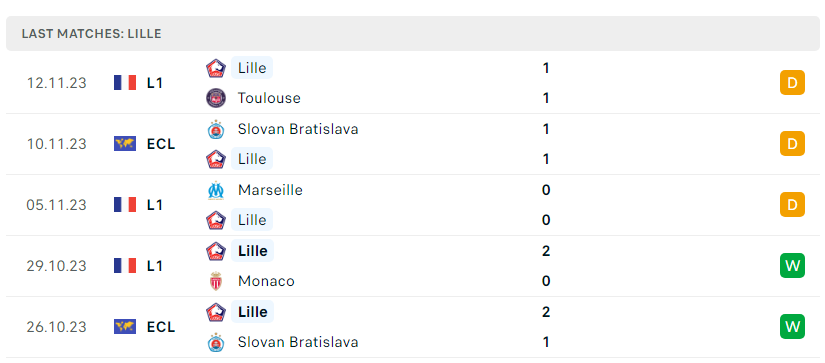825x363 pixels.
Task: Click ECL flag icon on 10.11.23 row
Action: (125, 144)
